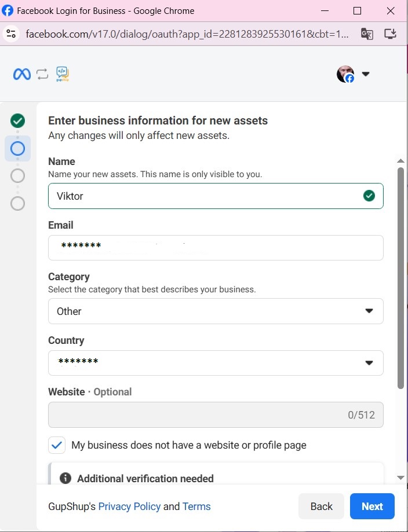Click the Meta logo icon
The image size is (408, 532).
[x=22, y=74]
